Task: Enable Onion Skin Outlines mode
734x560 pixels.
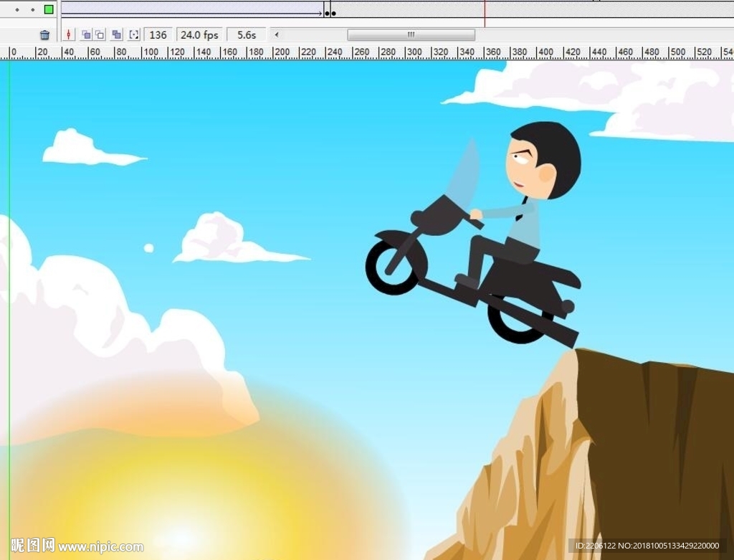Action: pyautogui.click(x=100, y=34)
